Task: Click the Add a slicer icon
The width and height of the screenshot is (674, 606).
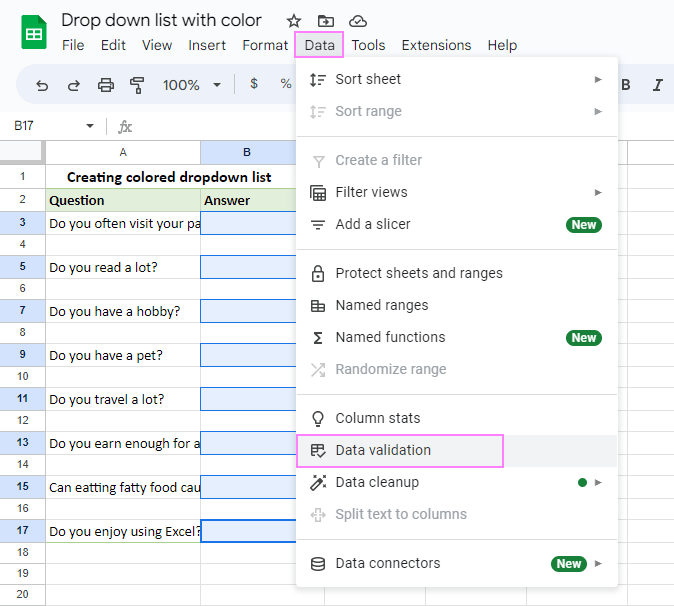Action: 318,224
